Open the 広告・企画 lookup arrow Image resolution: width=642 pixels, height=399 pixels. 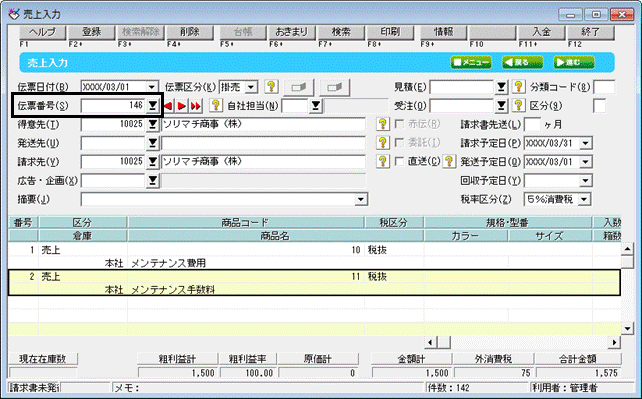pos(153,180)
